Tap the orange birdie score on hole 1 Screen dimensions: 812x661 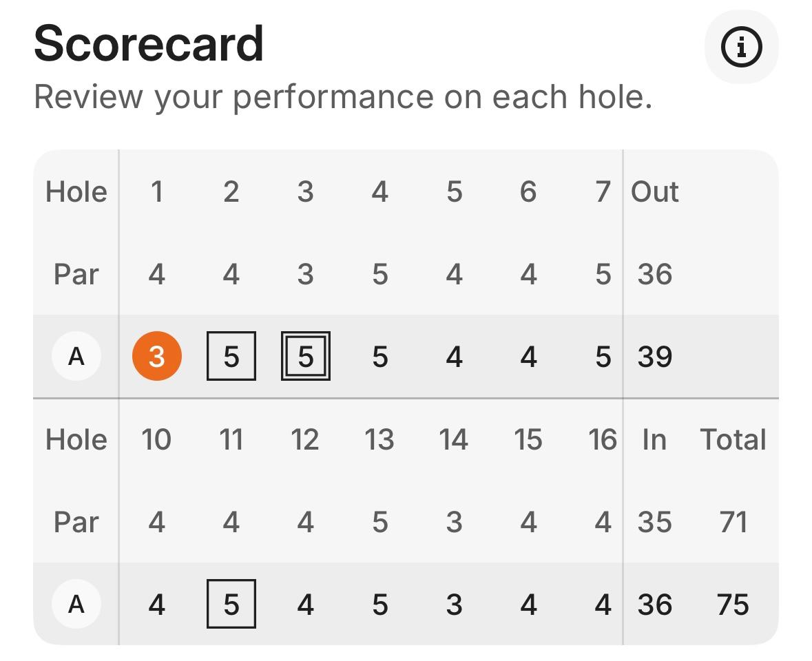[x=157, y=357]
